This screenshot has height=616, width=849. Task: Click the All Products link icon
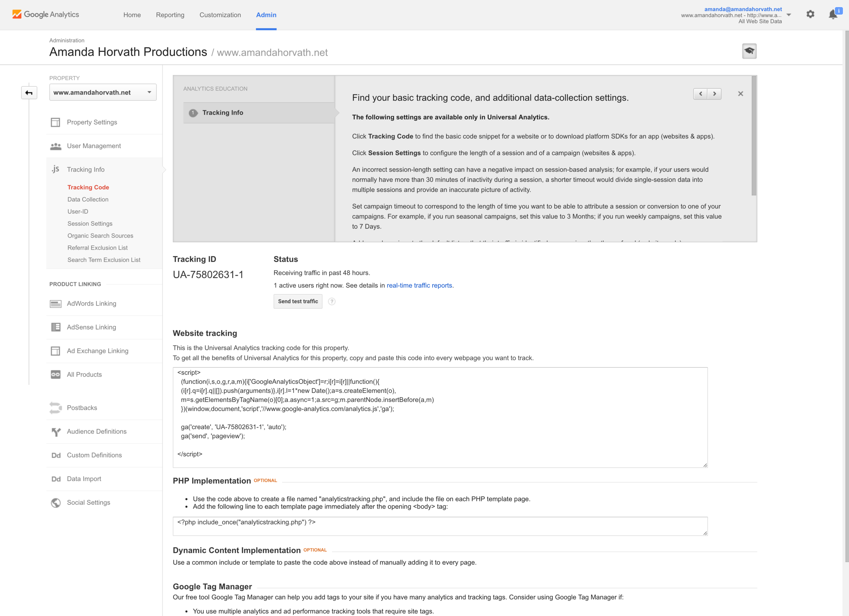[x=55, y=374]
